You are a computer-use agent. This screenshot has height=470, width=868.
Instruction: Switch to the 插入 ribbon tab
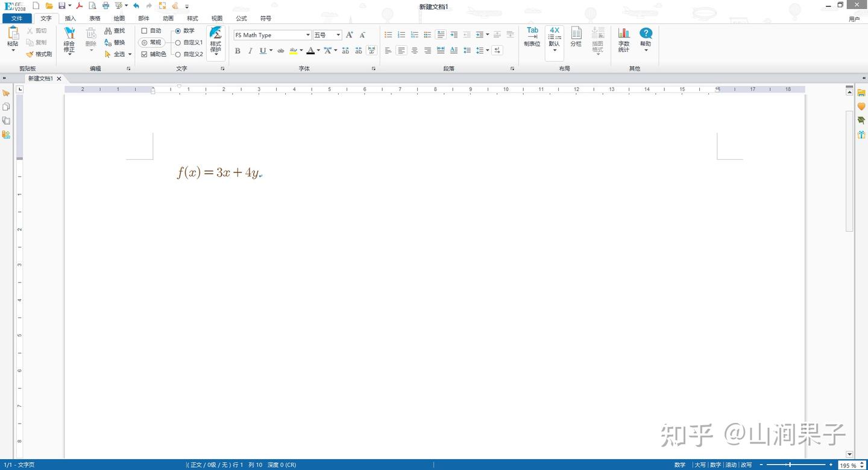(x=71, y=19)
